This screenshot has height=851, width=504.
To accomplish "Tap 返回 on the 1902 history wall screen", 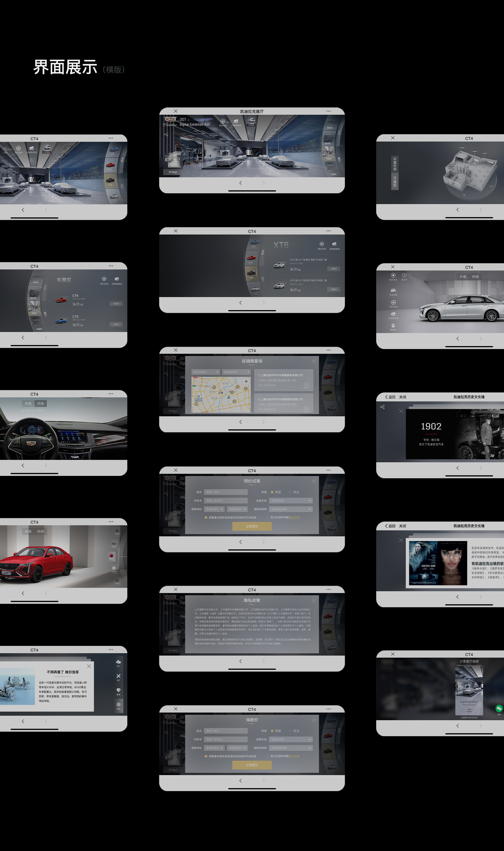I will (390, 397).
